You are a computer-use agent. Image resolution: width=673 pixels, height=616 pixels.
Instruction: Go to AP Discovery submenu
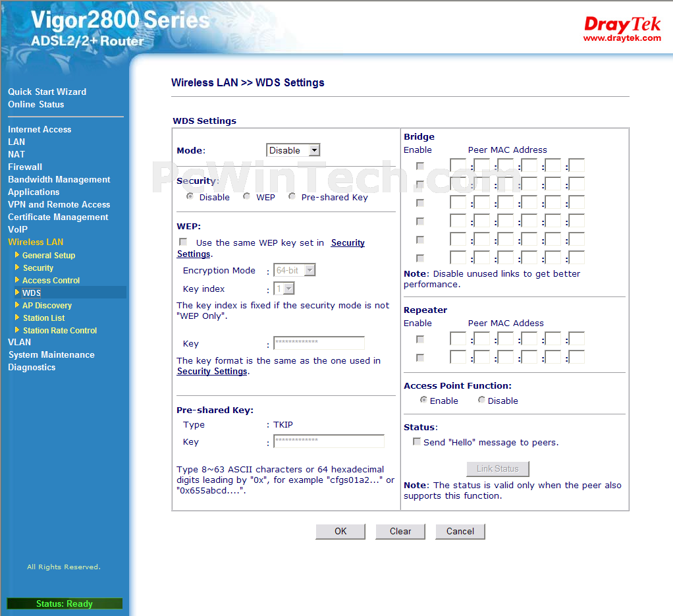point(47,305)
